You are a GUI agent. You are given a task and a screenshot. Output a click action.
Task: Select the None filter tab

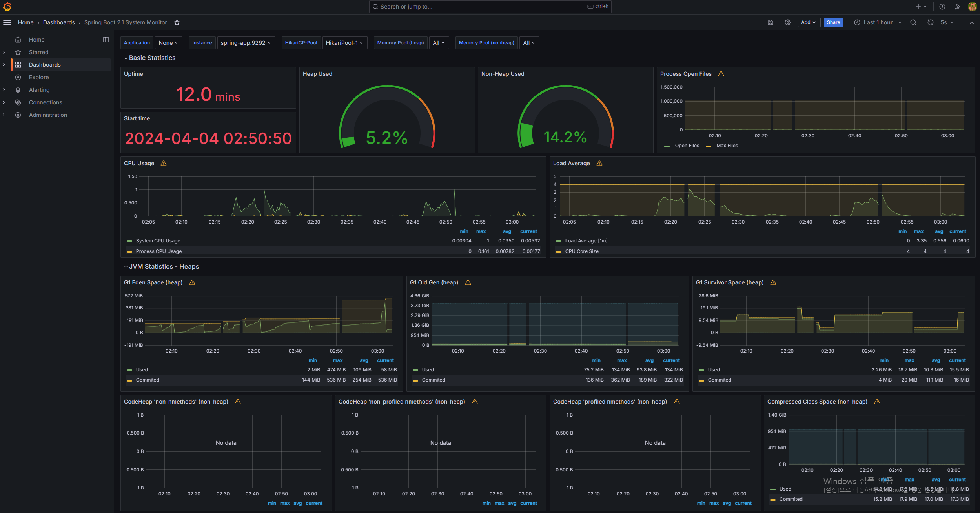coord(168,43)
